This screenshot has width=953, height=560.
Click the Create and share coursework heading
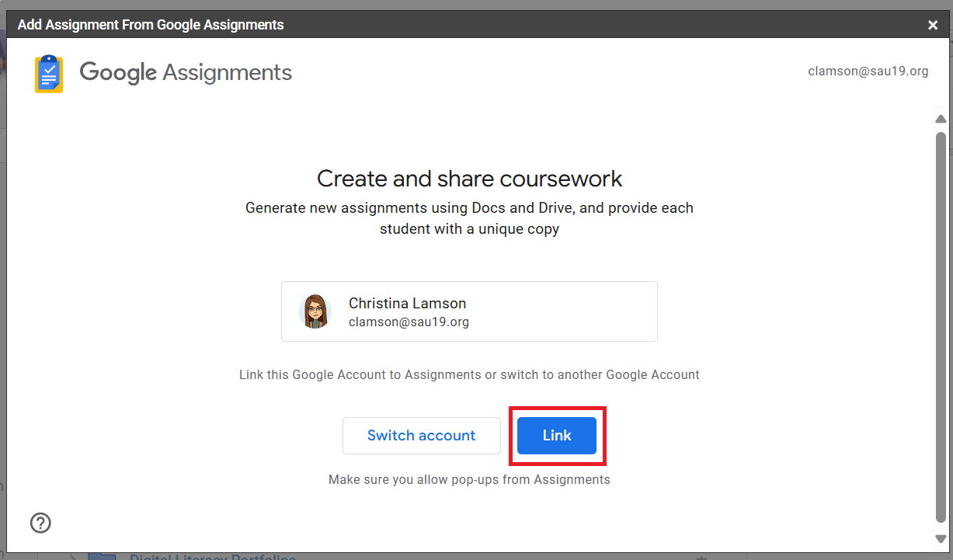pyautogui.click(x=469, y=179)
